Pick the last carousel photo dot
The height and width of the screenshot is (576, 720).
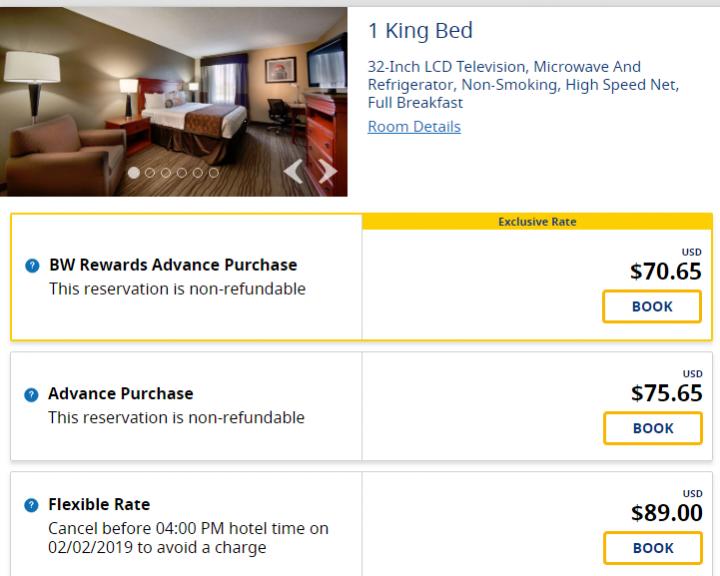[x=213, y=172]
